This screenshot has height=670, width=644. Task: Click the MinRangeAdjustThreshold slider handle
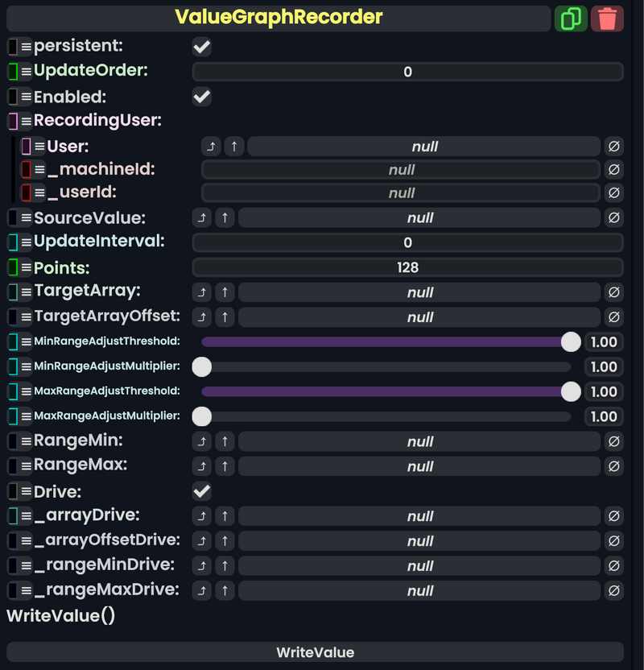572,342
